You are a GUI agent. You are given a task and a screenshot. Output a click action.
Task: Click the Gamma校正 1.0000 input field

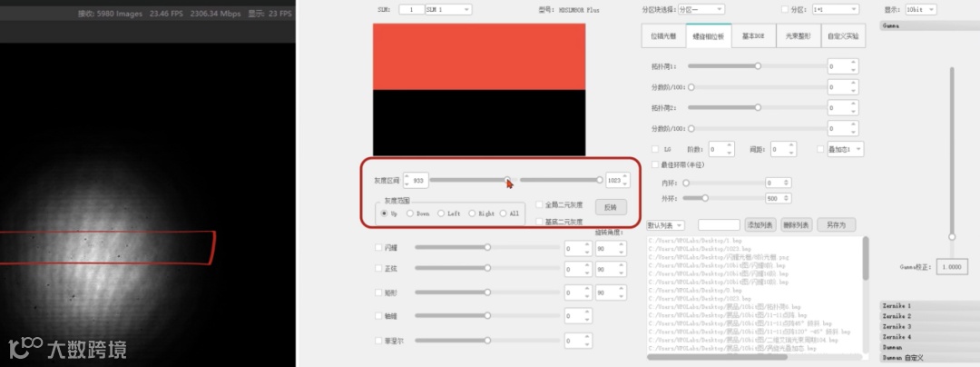point(953,266)
